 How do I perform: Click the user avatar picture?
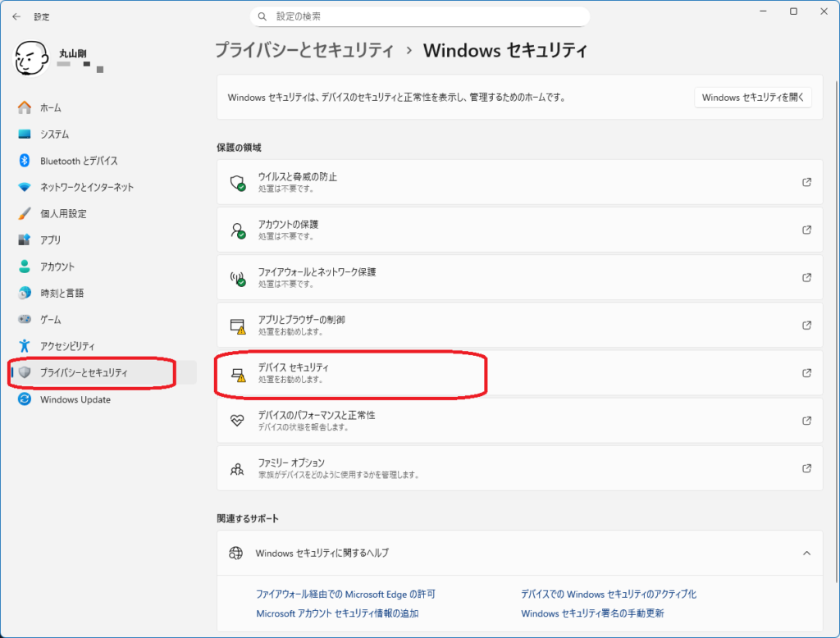pyautogui.click(x=30, y=58)
